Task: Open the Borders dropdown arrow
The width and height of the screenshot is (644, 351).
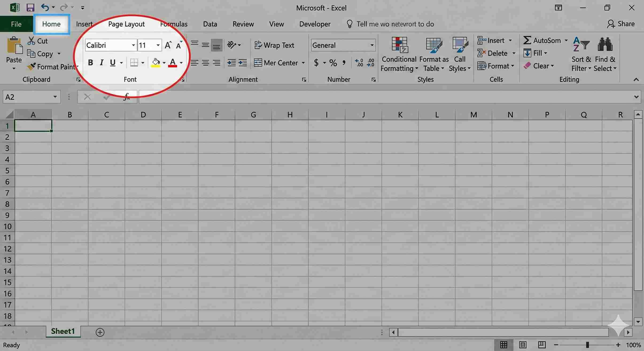Action: (143, 62)
